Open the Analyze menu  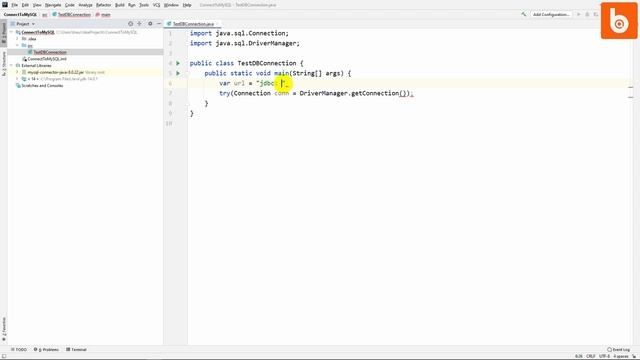pos(85,5)
